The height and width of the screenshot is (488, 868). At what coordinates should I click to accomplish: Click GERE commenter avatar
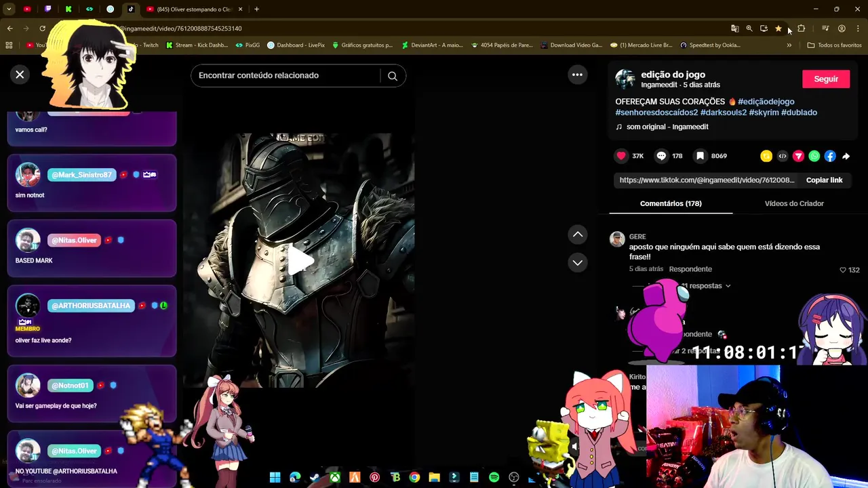point(617,239)
